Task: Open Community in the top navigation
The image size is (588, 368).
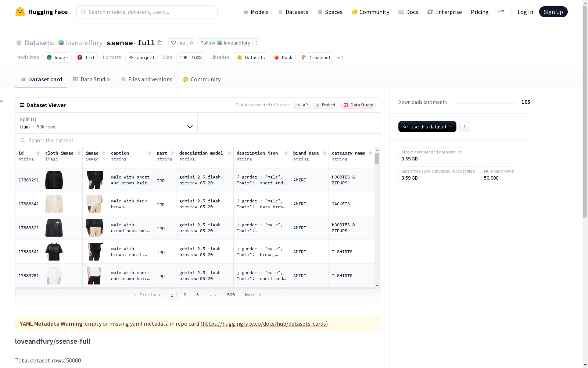Action: [370, 12]
